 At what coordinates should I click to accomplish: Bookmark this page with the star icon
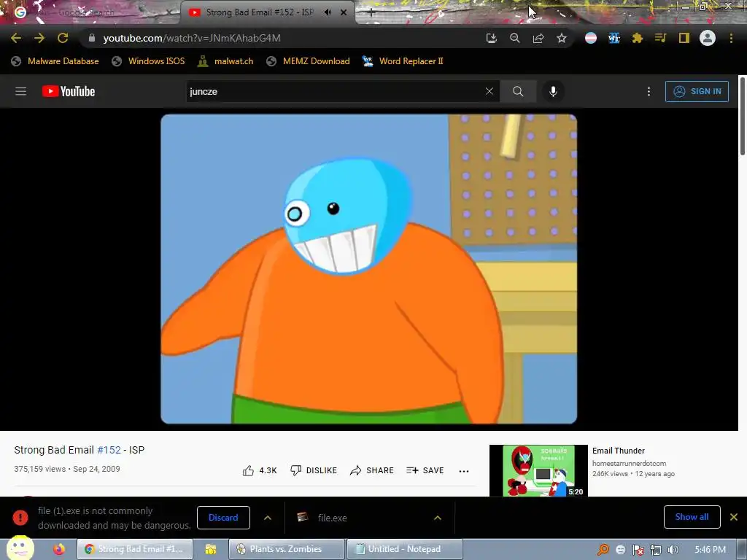pos(562,38)
